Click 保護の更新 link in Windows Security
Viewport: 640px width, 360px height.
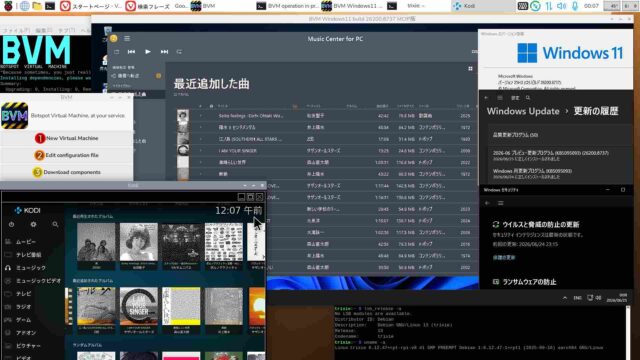(x=504, y=258)
